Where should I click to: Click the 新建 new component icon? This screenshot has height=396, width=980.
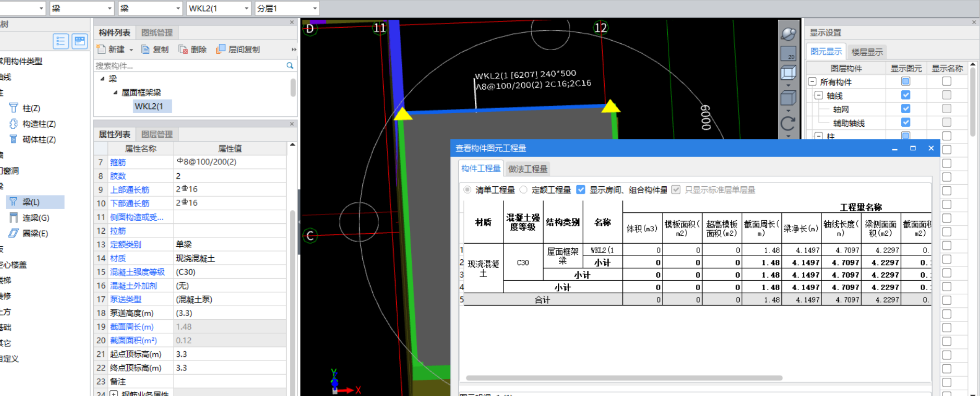tap(101, 49)
